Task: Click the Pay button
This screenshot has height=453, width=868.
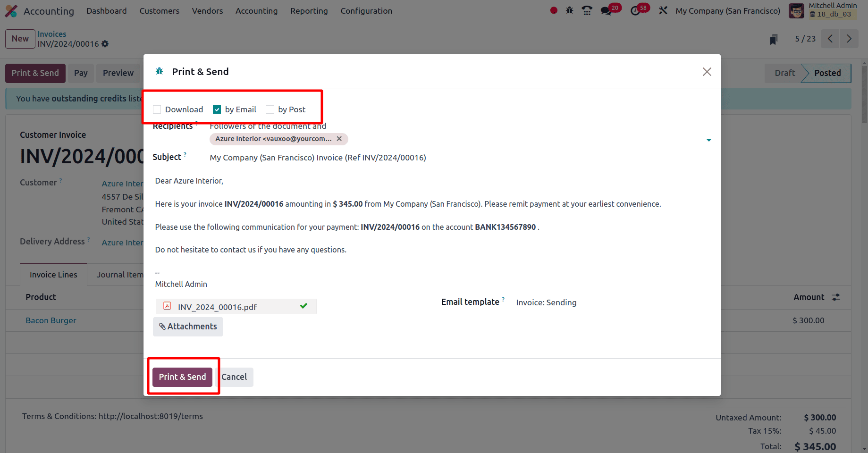Action: tap(81, 73)
